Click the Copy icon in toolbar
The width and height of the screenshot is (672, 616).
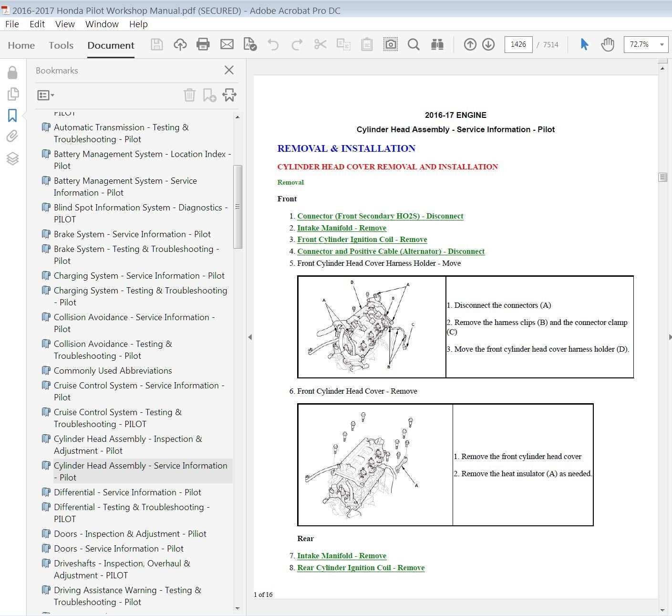point(343,44)
